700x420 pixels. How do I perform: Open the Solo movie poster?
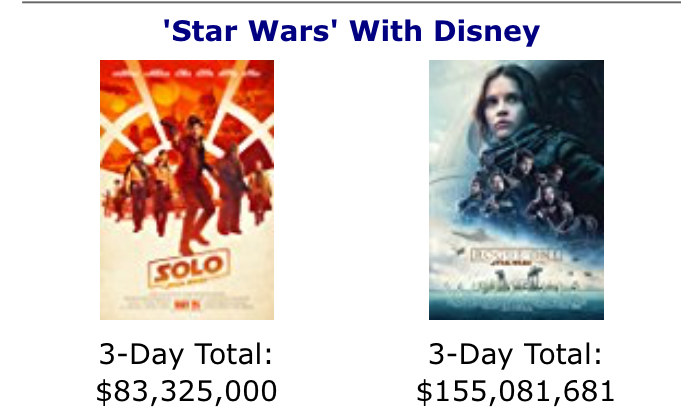[x=187, y=190]
